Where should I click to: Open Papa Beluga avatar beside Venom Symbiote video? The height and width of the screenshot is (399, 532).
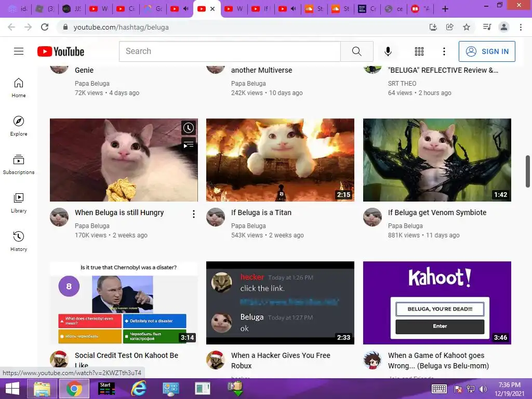(373, 217)
